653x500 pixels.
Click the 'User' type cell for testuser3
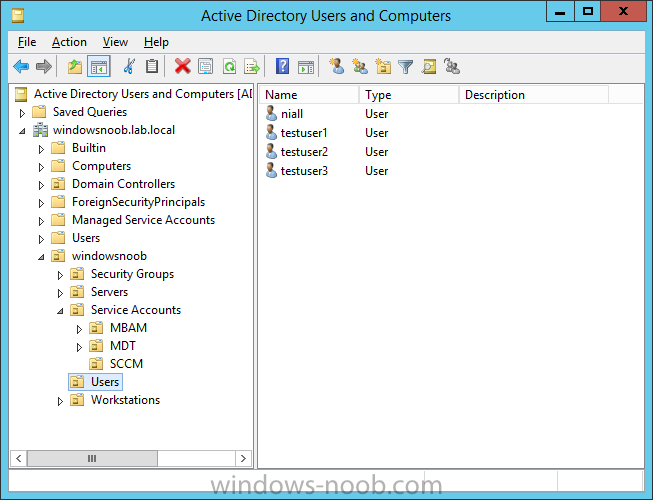[x=376, y=171]
